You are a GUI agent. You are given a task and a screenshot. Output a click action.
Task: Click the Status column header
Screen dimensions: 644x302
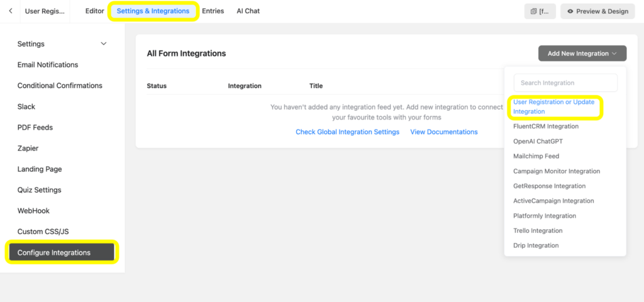click(x=157, y=86)
